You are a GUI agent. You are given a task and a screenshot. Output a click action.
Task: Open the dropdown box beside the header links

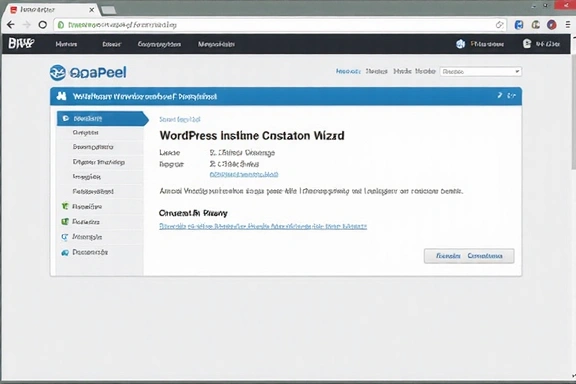[480, 71]
